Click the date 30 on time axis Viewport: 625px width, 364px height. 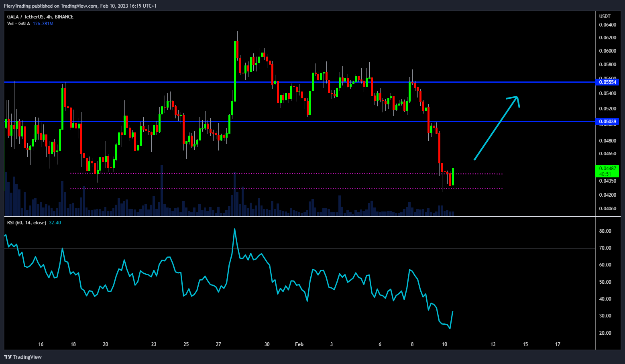point(267,344)
